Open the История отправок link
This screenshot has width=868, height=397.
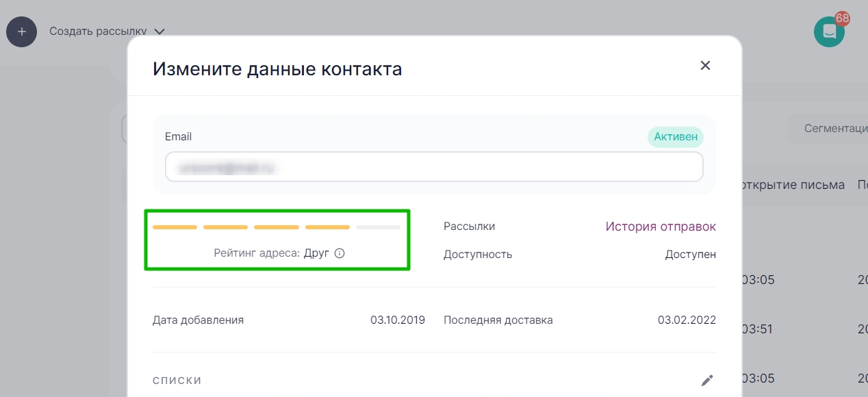661,227
